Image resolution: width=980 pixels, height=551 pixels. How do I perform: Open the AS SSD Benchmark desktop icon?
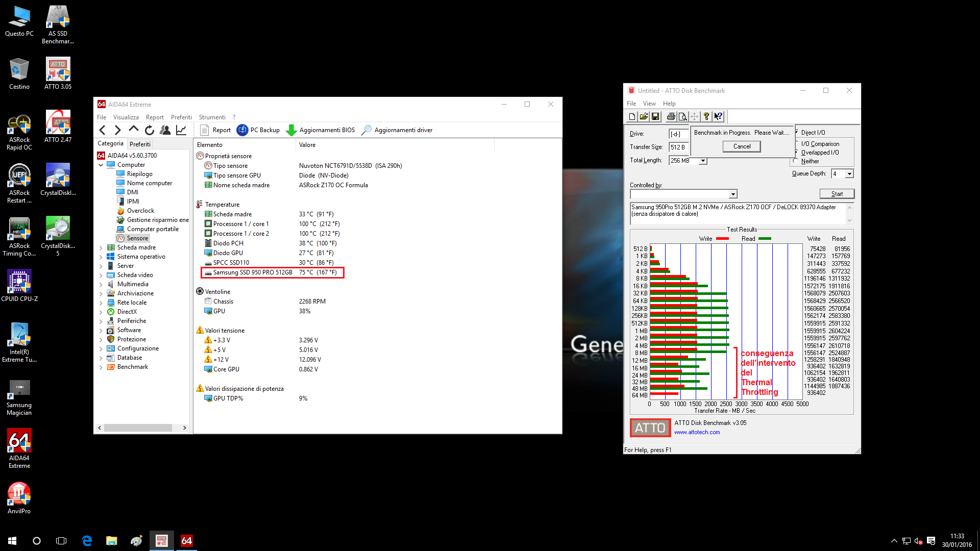(58, 24)
